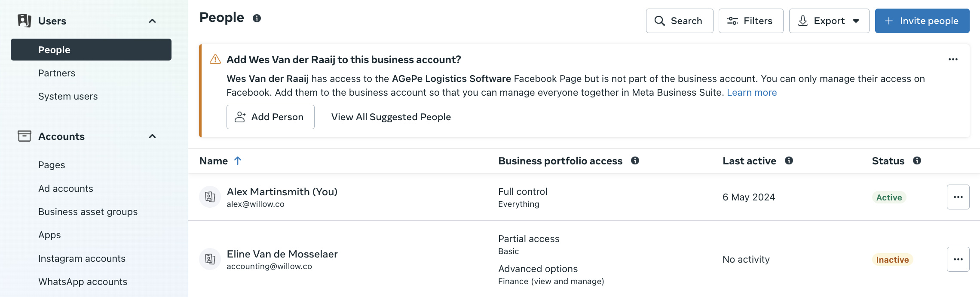This screenshot has width=980, height=297.
Task: Click the Invite people button
Action: pos(922,21)
